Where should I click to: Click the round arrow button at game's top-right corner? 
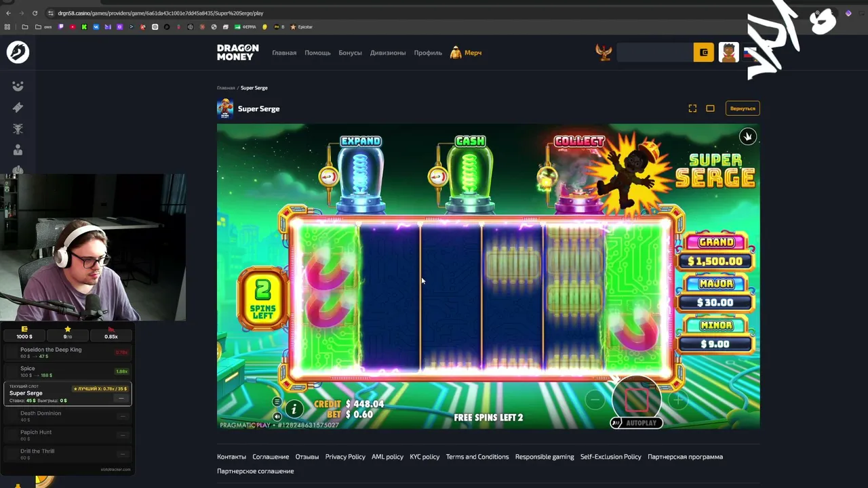point(747,137)
